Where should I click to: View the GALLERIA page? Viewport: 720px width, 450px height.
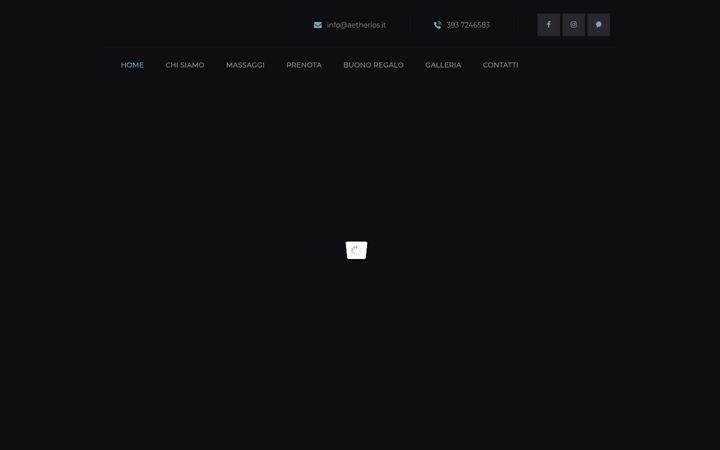443,65
